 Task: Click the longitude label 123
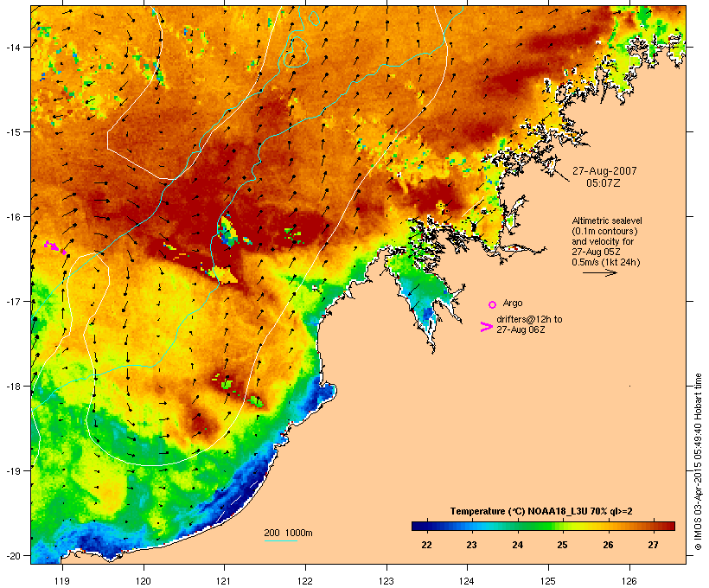(x=386, y=581)
